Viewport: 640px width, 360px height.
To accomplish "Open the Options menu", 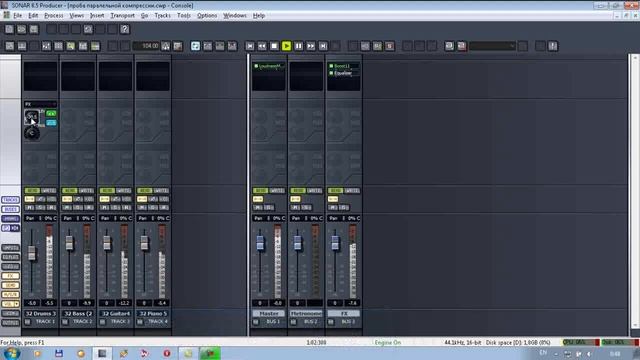I will [207, 16].
